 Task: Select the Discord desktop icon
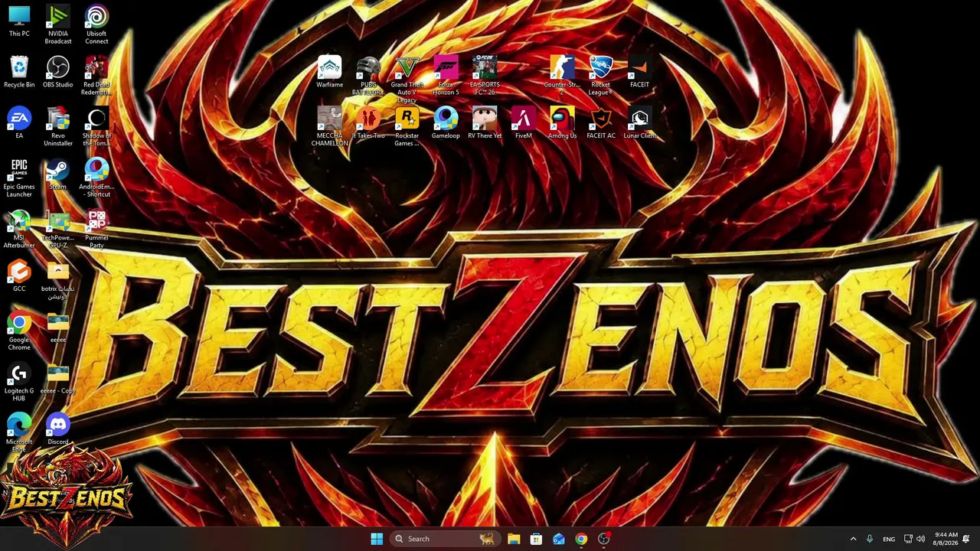pyautogui.click(x=58, y=429)
